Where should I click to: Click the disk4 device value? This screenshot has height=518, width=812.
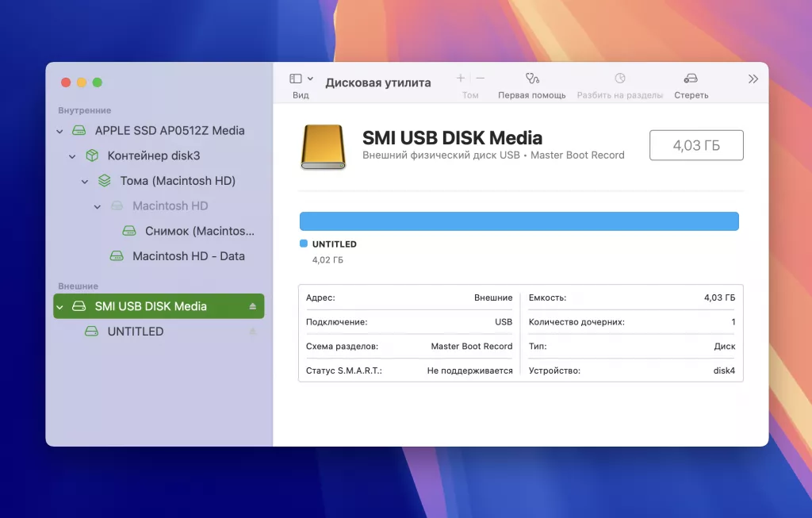click(726, 370)
